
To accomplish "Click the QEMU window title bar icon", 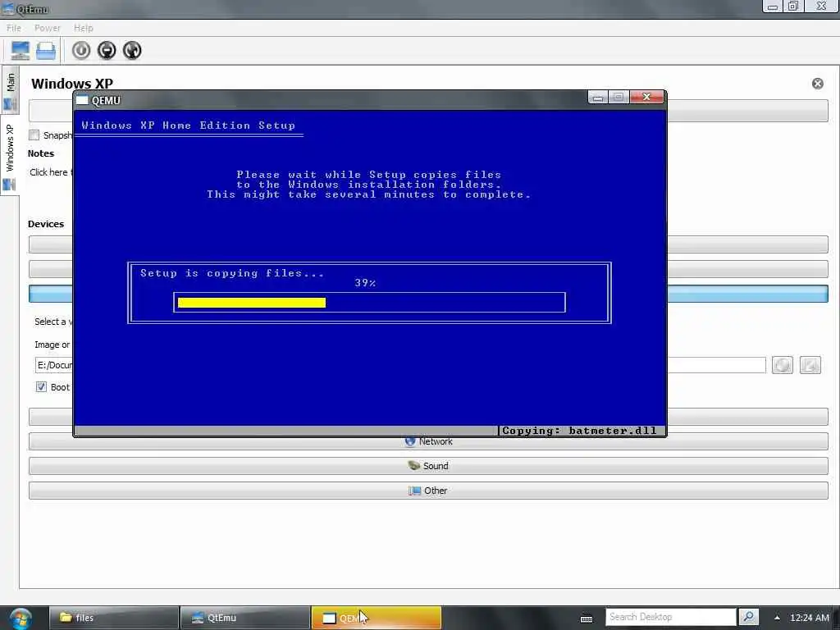I will 82,100.
